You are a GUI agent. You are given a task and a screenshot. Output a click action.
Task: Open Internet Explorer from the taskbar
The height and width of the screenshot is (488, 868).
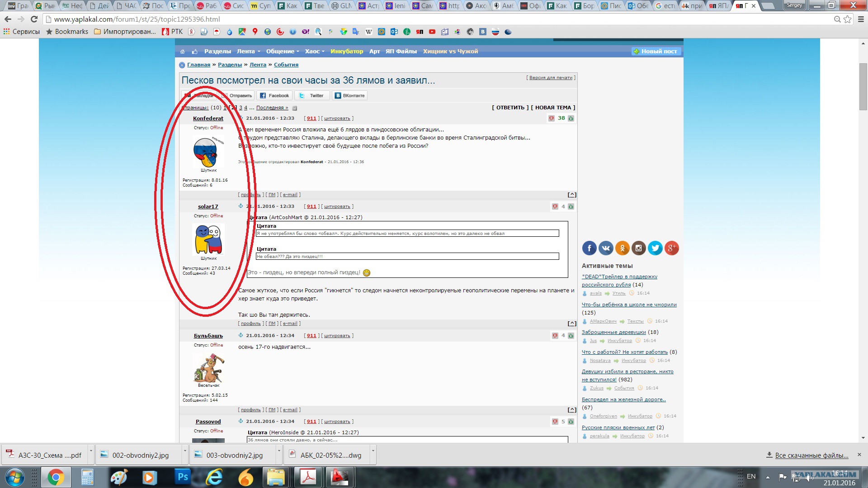click(x=214, y=477)
